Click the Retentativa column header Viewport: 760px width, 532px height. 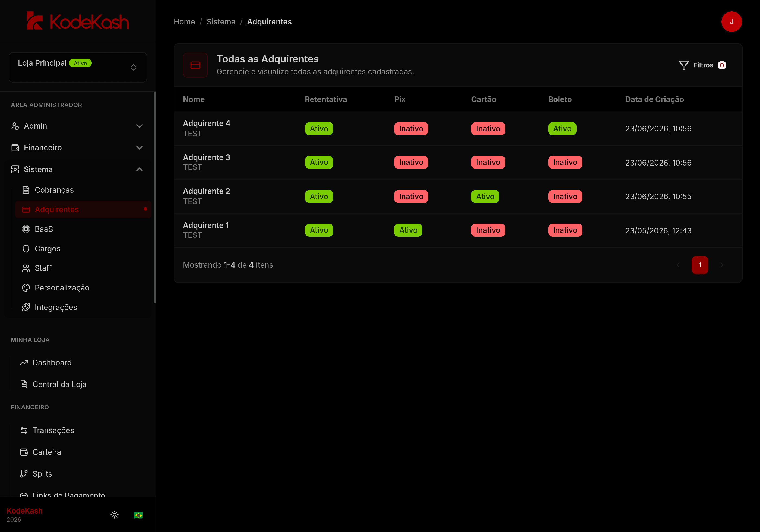click(x=326, y=99)
